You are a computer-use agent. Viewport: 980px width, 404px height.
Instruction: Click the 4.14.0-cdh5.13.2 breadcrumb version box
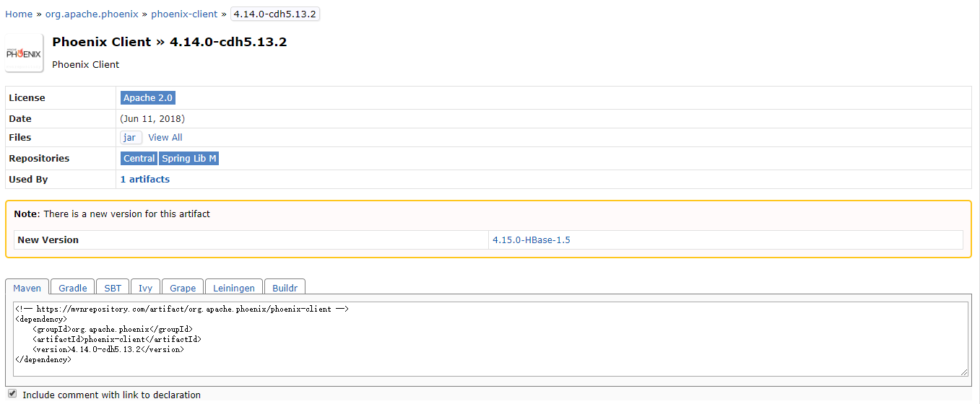coord(274,14)
